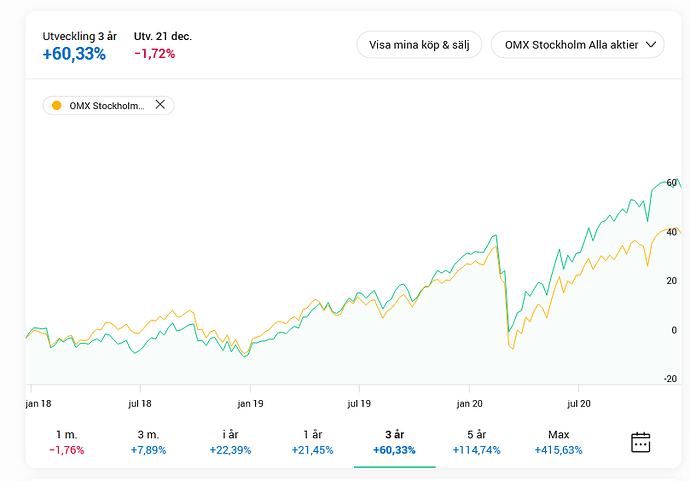This screenshot has height=481, width=690.
Task: Click the jul 19 x-axis label
Action: (359, 403)
